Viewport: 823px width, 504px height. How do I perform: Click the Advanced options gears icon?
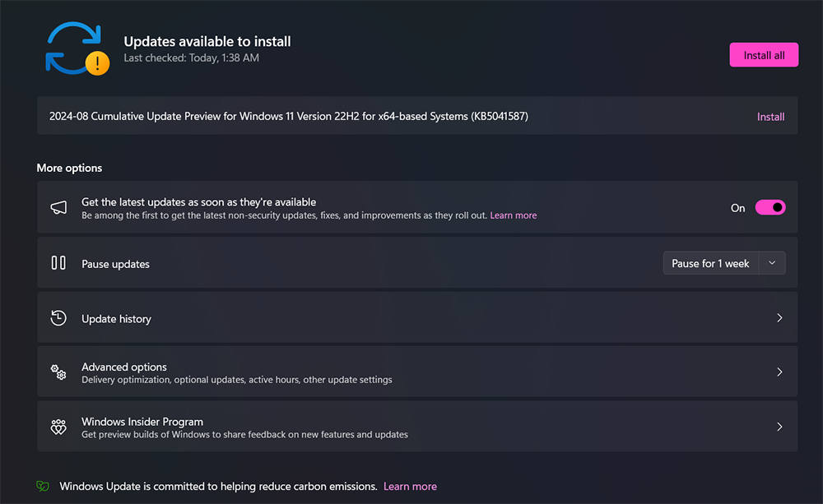point(58,372)
